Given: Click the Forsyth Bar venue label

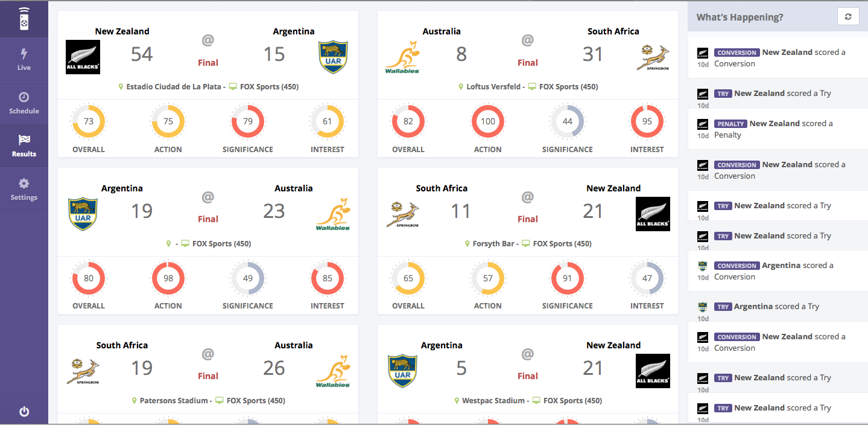Looking at the screenshot, I should 493,244.
